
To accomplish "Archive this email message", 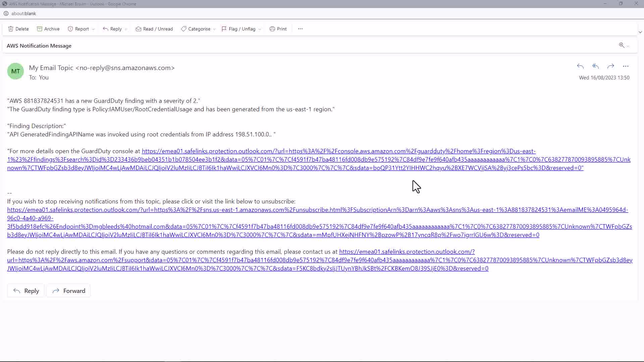I will click(x=48, y=29).
